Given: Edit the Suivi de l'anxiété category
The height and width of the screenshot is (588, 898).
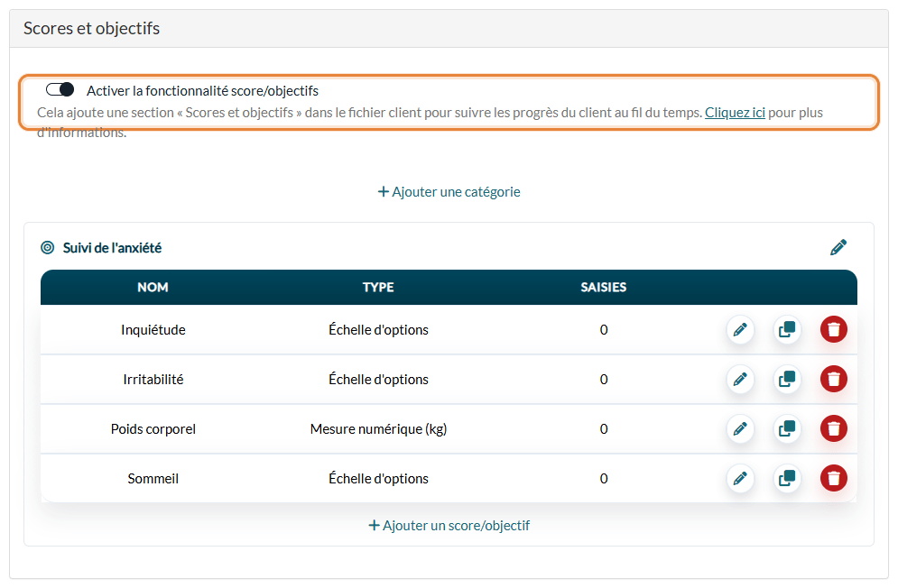Looking at the screenshot, I should point(838,247).
